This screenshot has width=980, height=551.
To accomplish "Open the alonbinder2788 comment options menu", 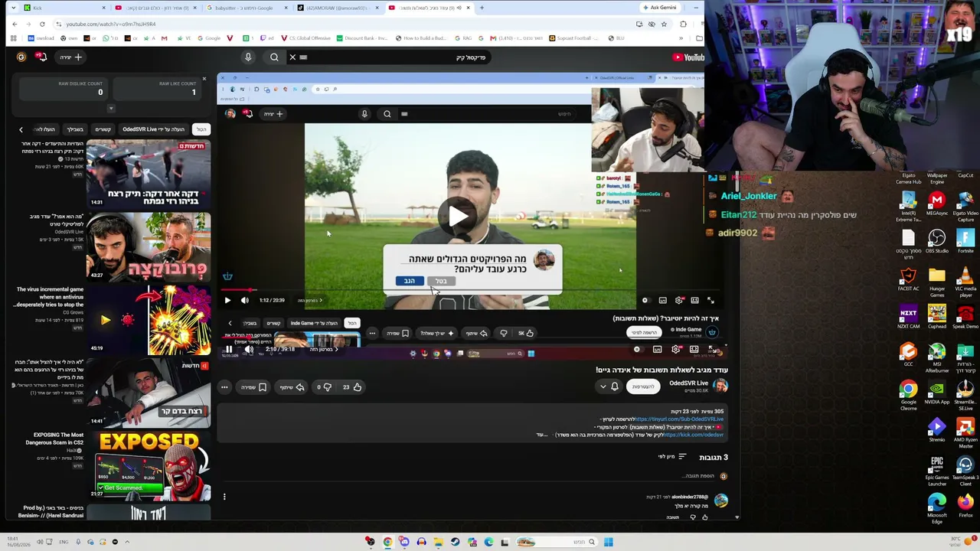I will [224, 497].
